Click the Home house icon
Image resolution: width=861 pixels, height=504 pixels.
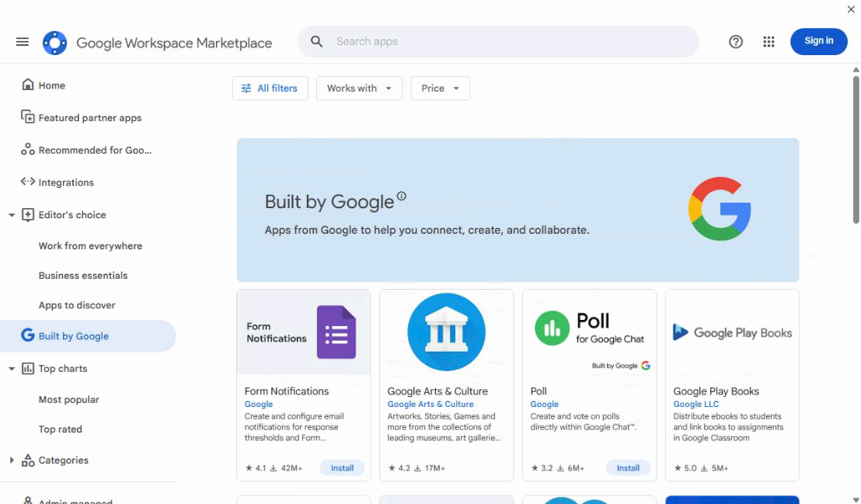(x=27, y=85)
